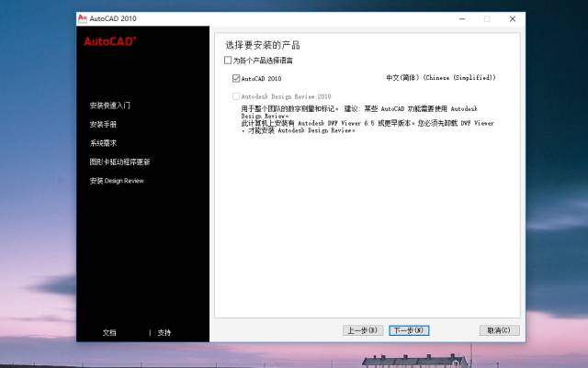The height and width of the screenshot is (368, 588).
Task: Open the 安装手册 link
Action: point(103,124)
